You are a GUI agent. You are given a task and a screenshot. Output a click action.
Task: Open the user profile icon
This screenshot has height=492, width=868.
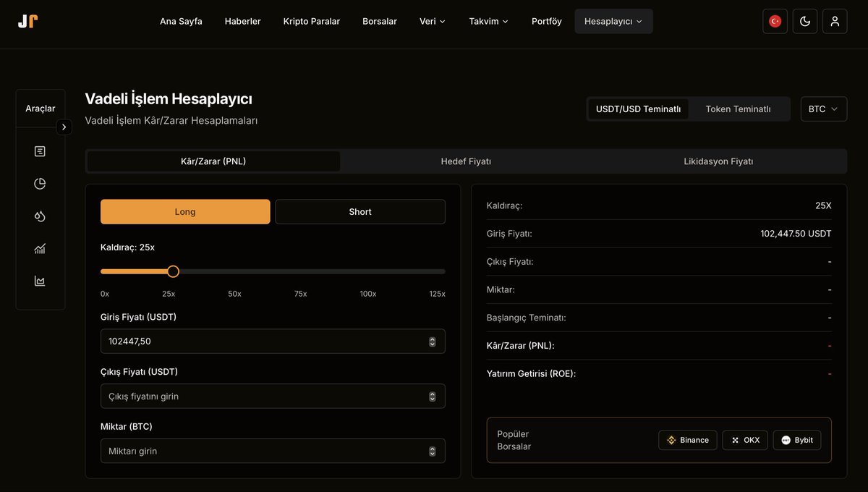tap(835, 21)
